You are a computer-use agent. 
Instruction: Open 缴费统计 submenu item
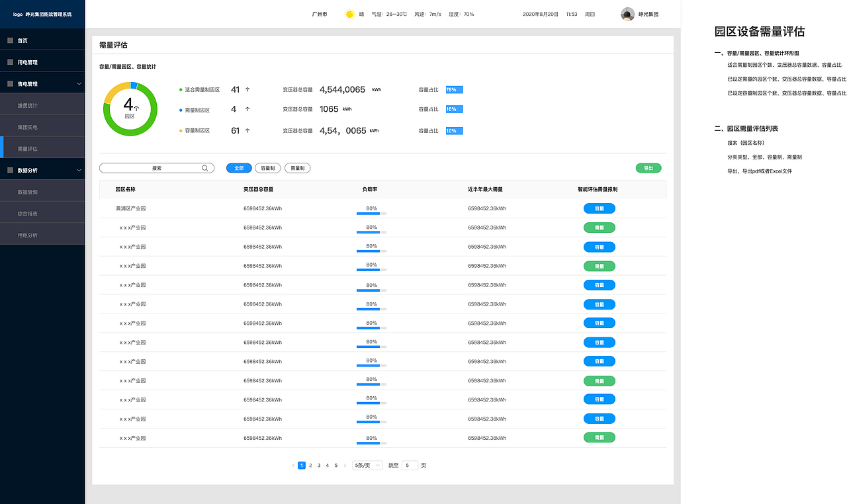(x=42, y=106)
